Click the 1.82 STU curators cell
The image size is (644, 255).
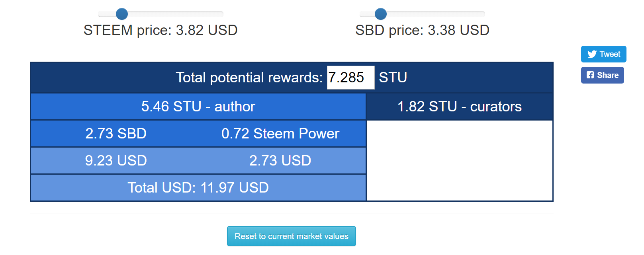coord(460,107)
